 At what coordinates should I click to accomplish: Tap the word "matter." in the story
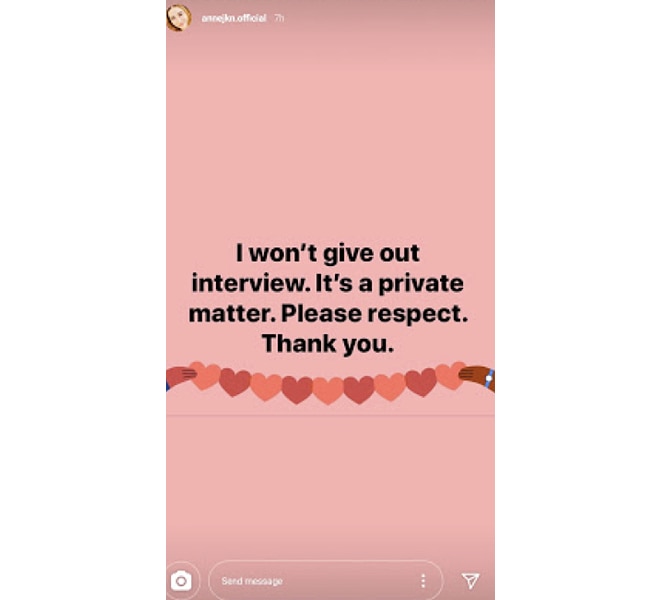point(232,314)
